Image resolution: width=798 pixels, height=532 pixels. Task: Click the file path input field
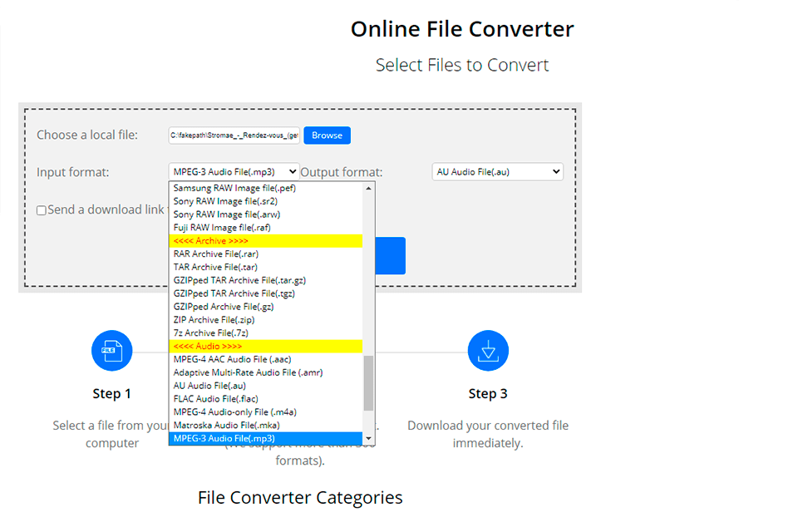pos(234,135)
